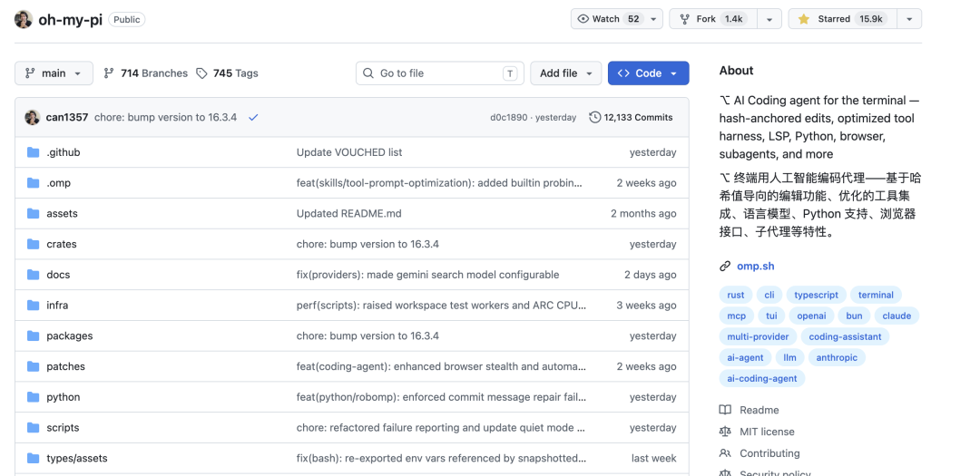Click the magnifier icon in Go to file

pyautogui.click(x=368, y=73)
